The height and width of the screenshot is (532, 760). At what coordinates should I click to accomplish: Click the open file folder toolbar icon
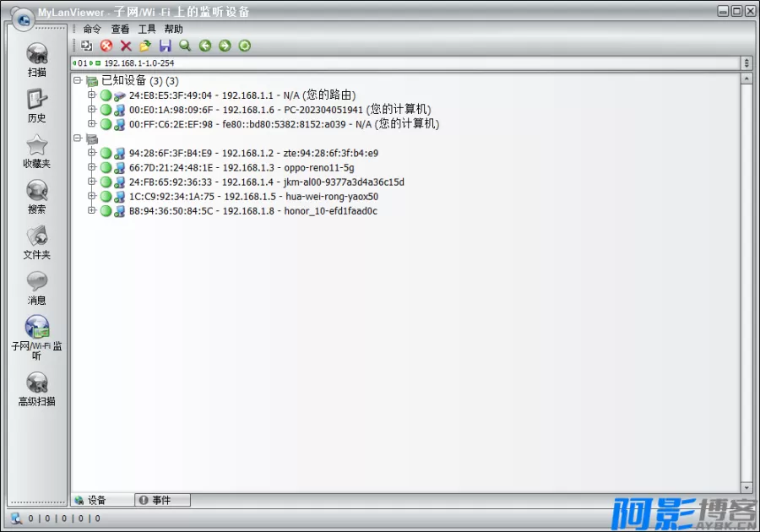tap(146, 46)
